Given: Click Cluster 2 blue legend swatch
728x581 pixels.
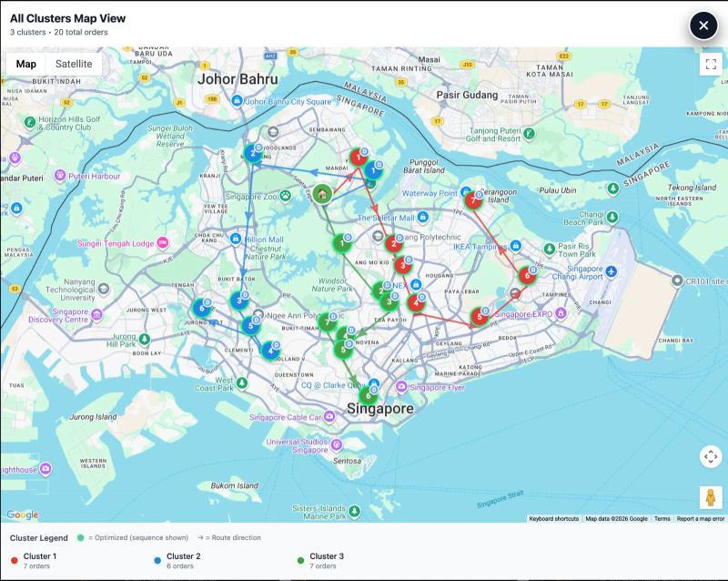Looking at the screenshot, I should click(x=157, y=561).
